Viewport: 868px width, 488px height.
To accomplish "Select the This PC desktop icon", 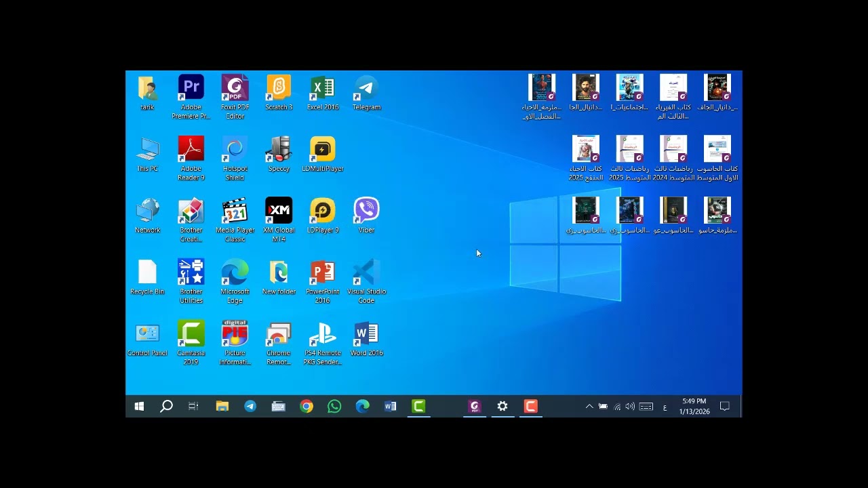I will click(x=147, y=155).
